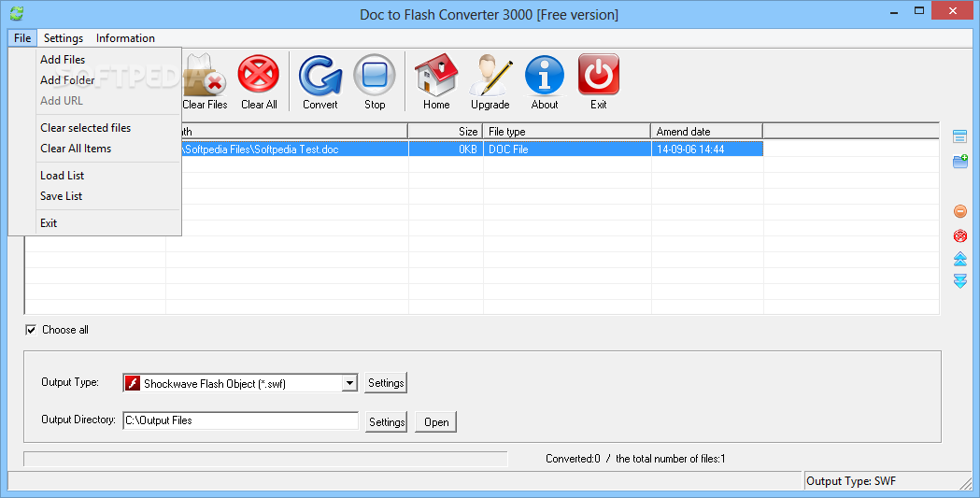Choose Exit in the File menu
The height and width of the screenshot is (498, 980).
pos(49,223)
